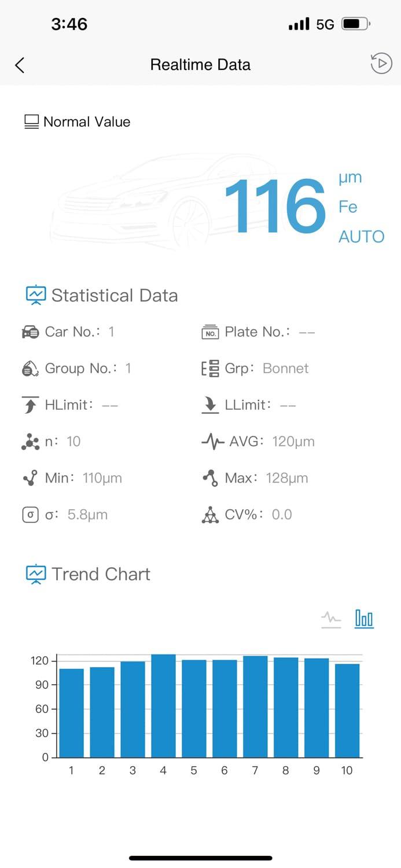Switch trend chart to bar view
Screen dimensions: 401x868
364,619
